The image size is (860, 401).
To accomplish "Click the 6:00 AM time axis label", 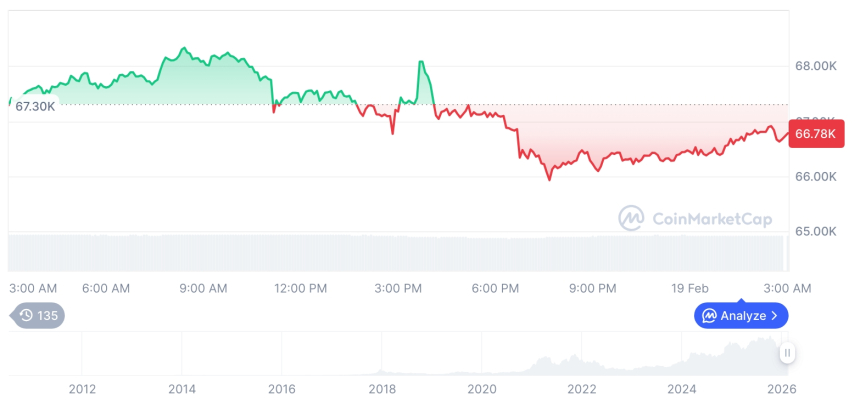I will coord(106,288).
